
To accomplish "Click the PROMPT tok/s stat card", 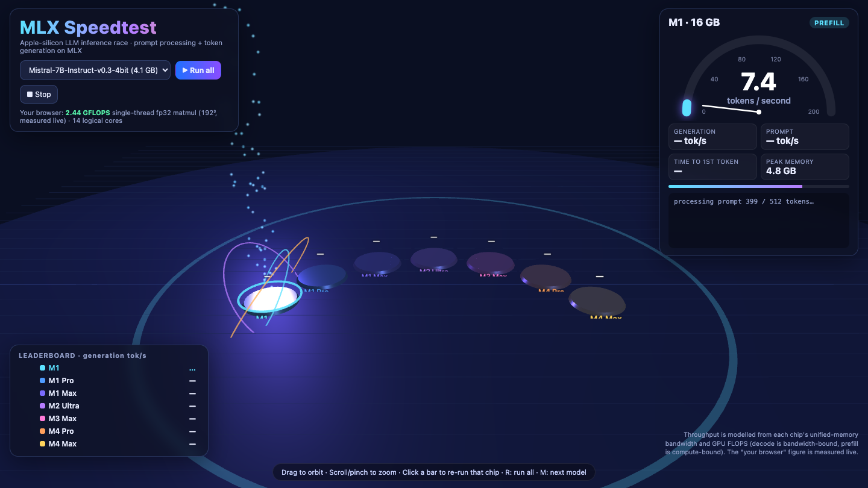I will click(x=805, y=137).
